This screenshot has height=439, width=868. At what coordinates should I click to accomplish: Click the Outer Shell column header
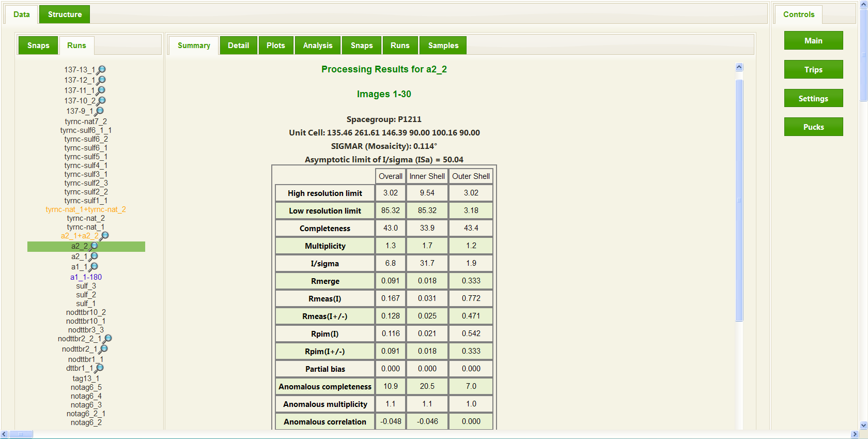pos(471,176)
